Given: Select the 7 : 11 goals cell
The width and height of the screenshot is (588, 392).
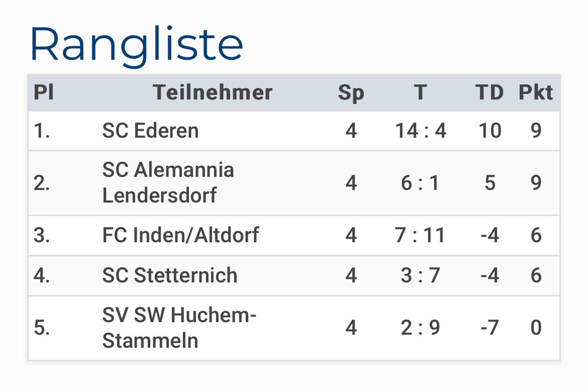Looking at the screenshot, I should [420, 235].
